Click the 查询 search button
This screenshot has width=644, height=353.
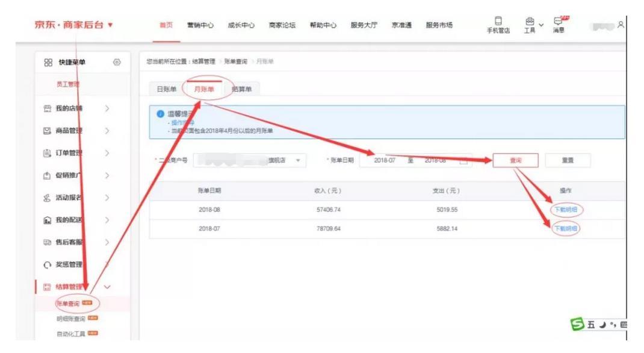[515, 160]
